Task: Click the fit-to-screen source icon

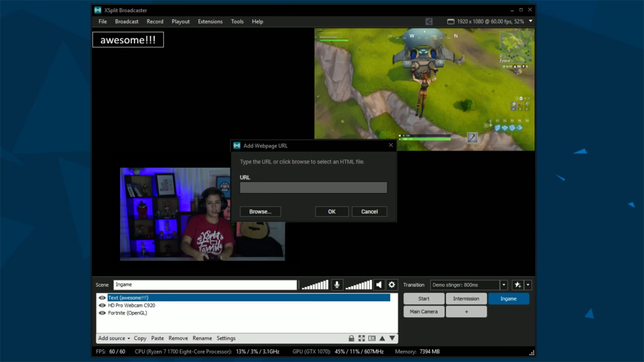Action: tap(362, 338)
